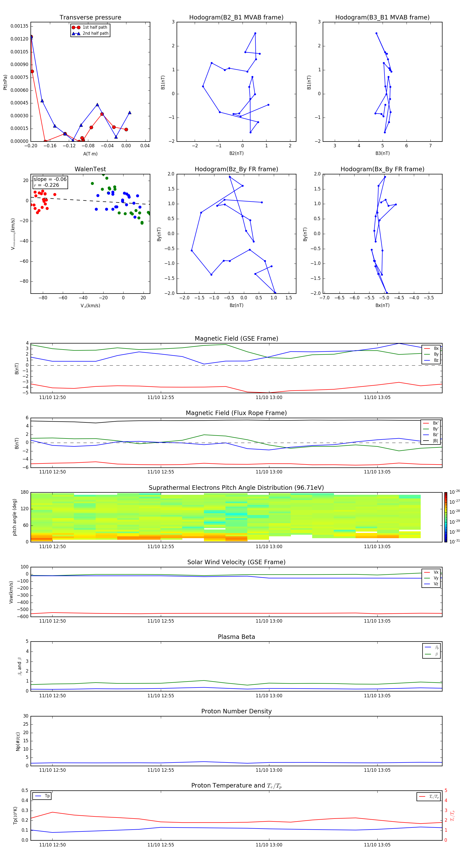Click the top point of B2_B1 hodogram
This screenshot has width=473, height=868.
point(255,33)
